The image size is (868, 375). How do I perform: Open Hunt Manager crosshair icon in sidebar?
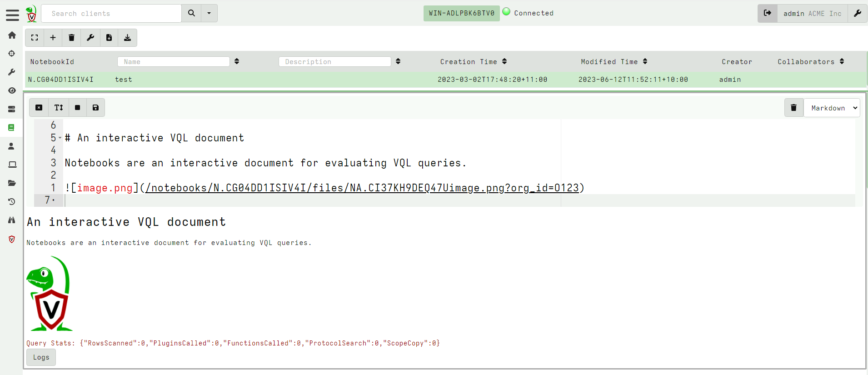coord(12,54)
